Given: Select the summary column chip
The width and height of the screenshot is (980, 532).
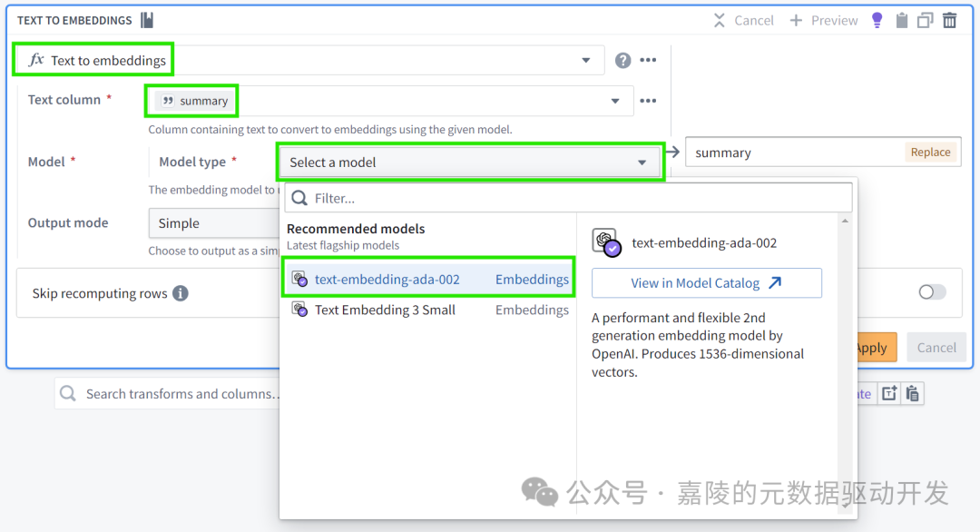Looking at the screenshot, I should (x=194, y=101).
